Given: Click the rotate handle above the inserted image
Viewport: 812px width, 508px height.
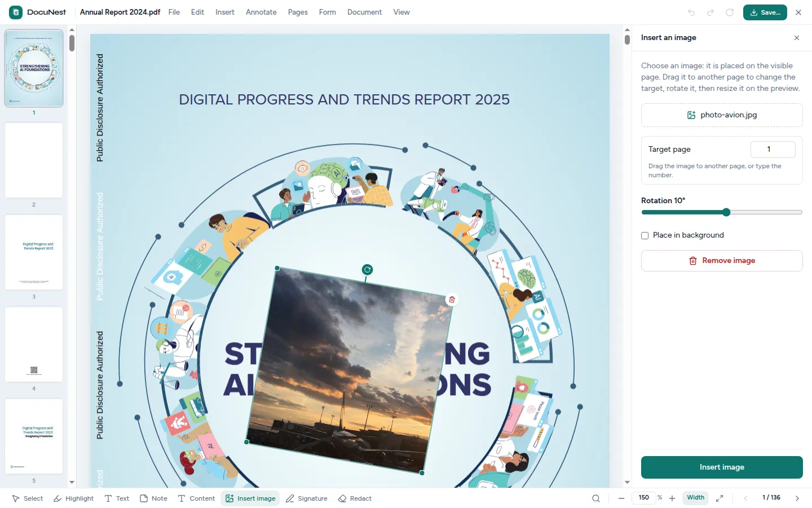Looking at the screenshot, I should tap(367, 270).
